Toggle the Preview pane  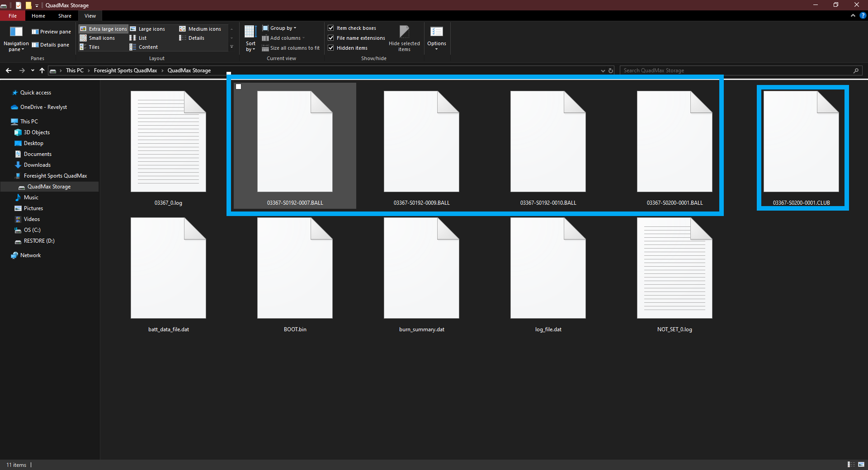point(51,32)
